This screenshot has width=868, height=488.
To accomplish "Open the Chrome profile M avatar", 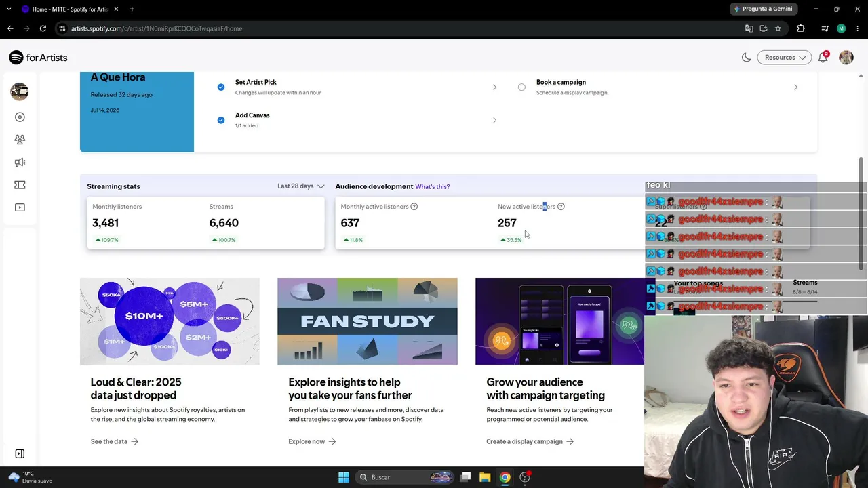I will pyautogui.click(x=841, y=28).
